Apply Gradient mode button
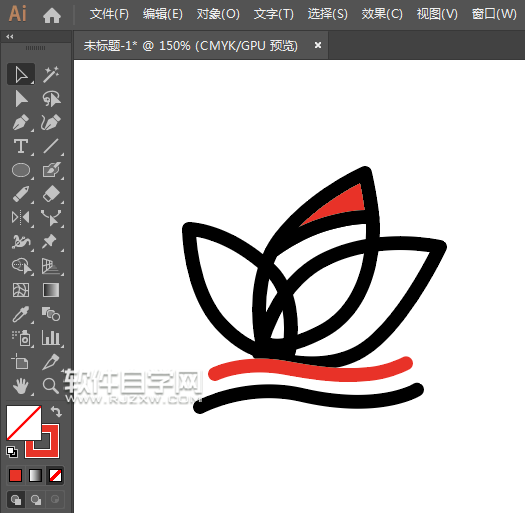Viewport: 525px width, 513px height. pyautogui.click(x=35, y=475)
